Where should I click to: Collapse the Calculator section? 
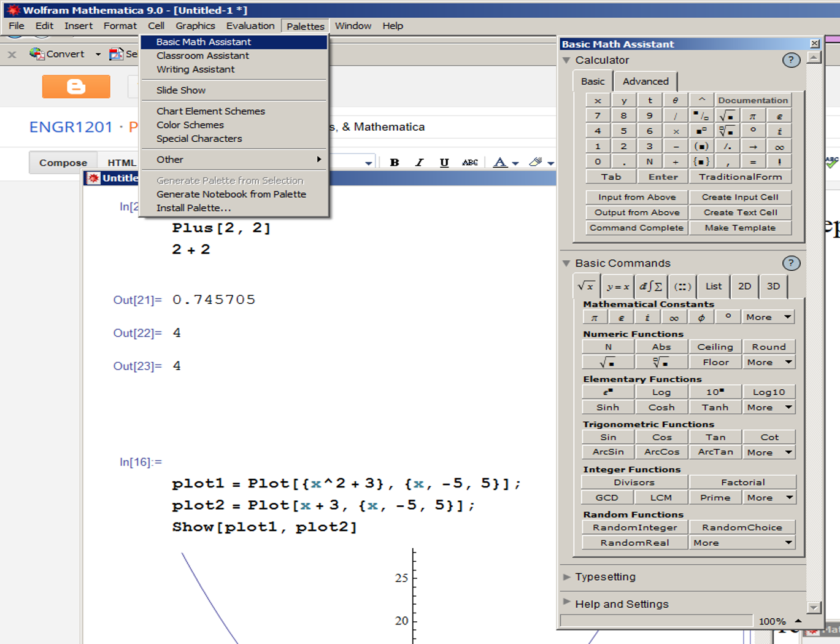point(566,60)
